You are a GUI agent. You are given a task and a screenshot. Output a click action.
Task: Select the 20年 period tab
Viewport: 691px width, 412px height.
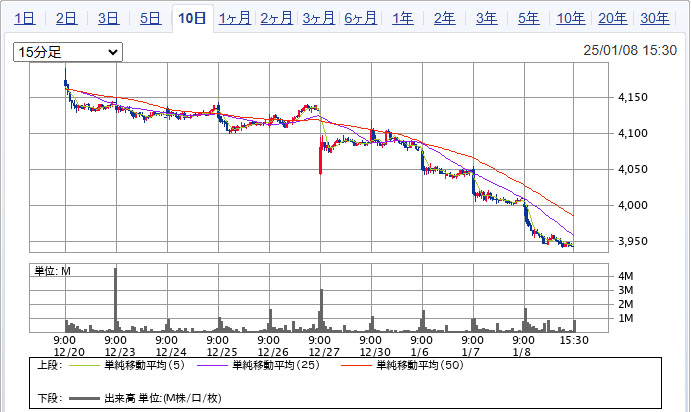pos(613,18)
